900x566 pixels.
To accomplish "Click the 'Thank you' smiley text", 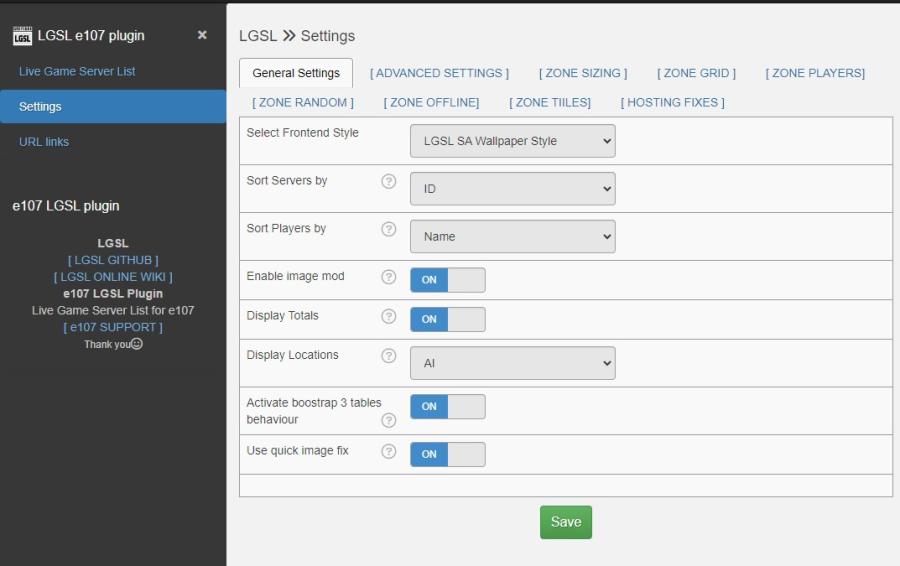I will point(113,344).
